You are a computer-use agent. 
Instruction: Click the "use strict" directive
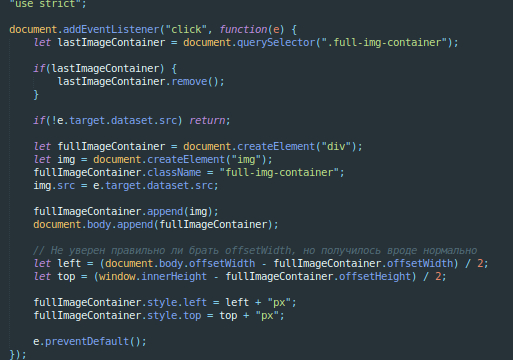point(48,4)
